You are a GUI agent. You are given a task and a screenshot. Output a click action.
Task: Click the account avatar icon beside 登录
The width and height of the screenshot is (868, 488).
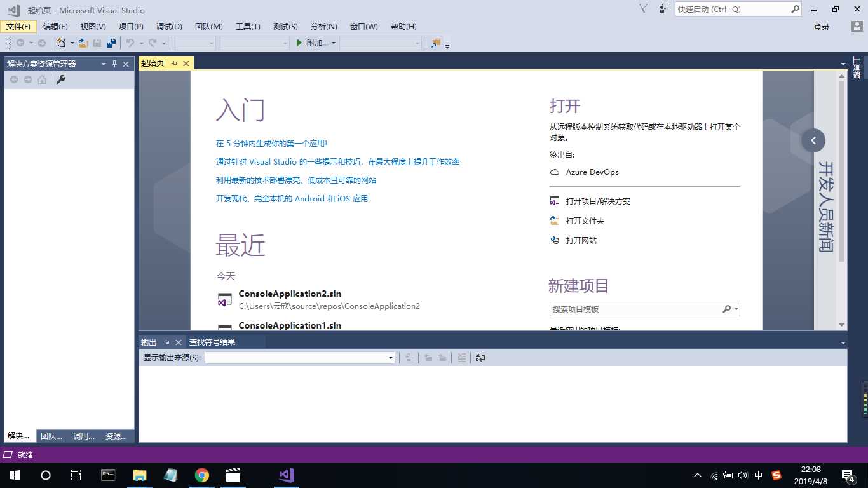[x=857, y=27]
